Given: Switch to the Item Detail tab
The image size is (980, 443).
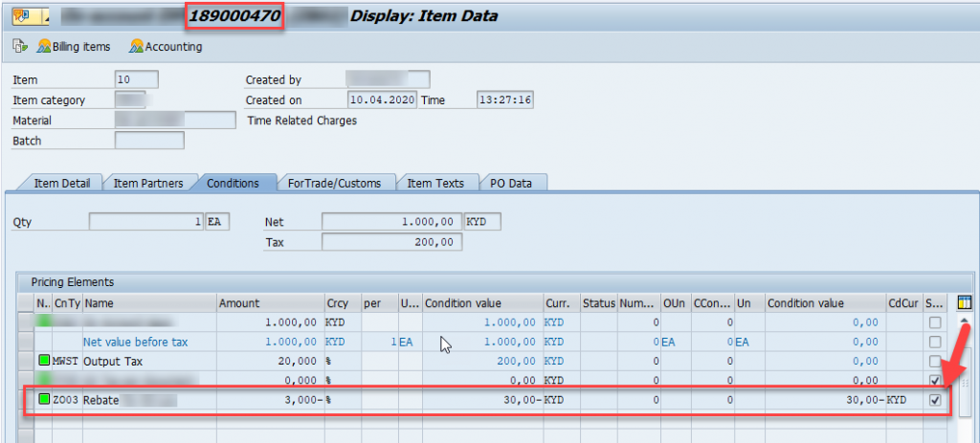Looking at the screenshot, I should pos(62,183).
